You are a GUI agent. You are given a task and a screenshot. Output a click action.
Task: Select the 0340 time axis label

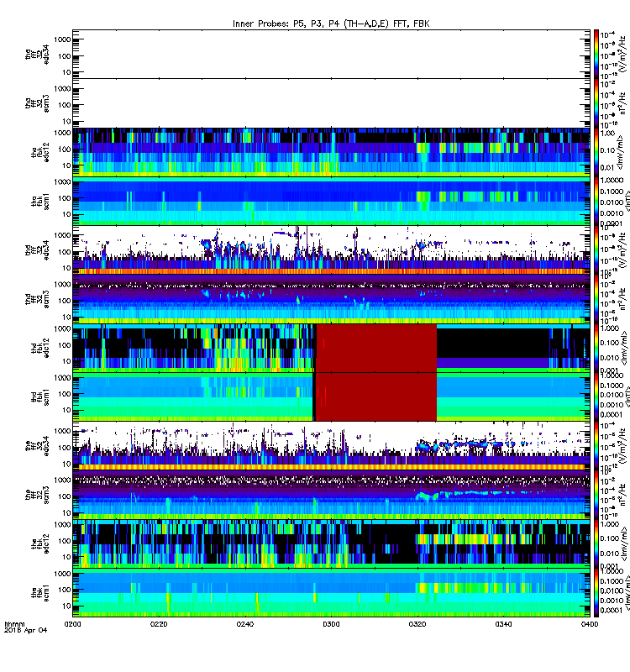pos(503,624)
